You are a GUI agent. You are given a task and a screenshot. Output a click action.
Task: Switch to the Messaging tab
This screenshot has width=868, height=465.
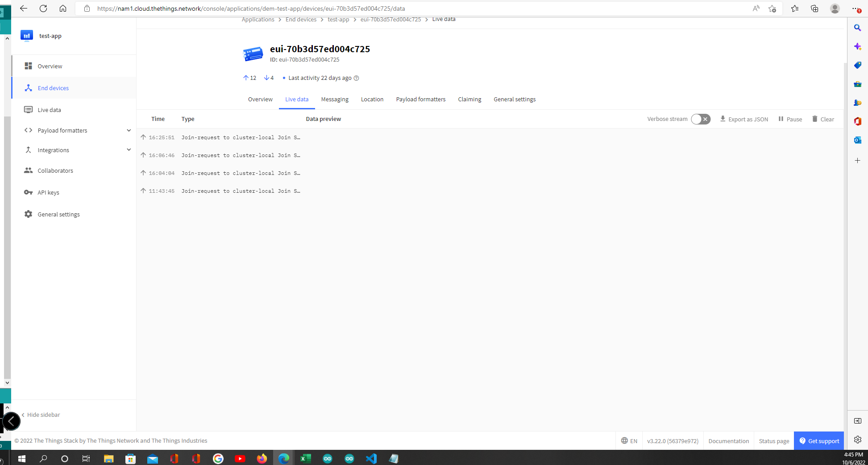(335, 100)
